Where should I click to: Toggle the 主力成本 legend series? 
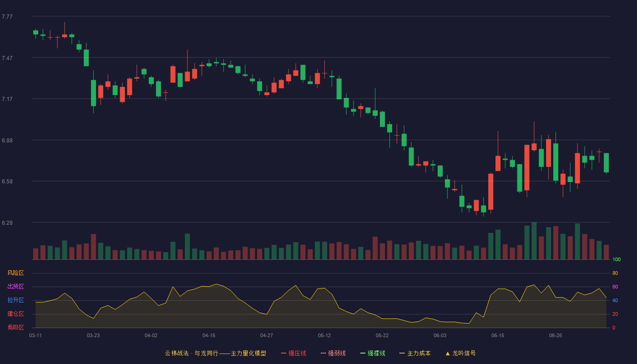pos(415,353)
